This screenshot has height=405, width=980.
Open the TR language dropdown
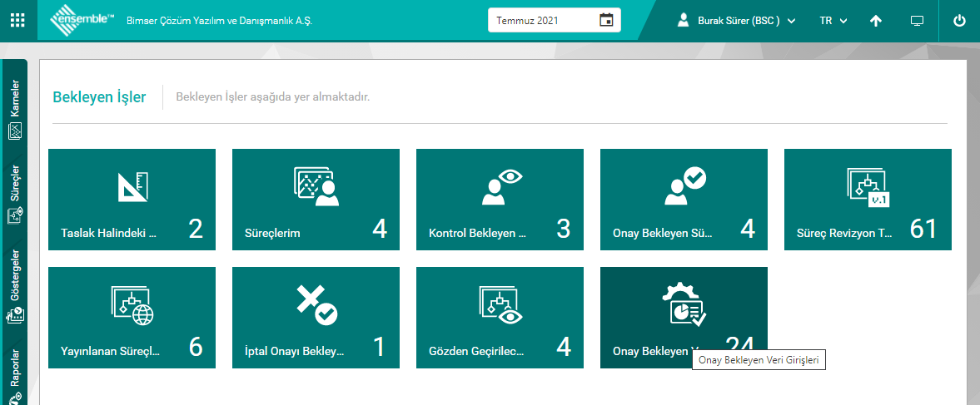tap(833, 21)
